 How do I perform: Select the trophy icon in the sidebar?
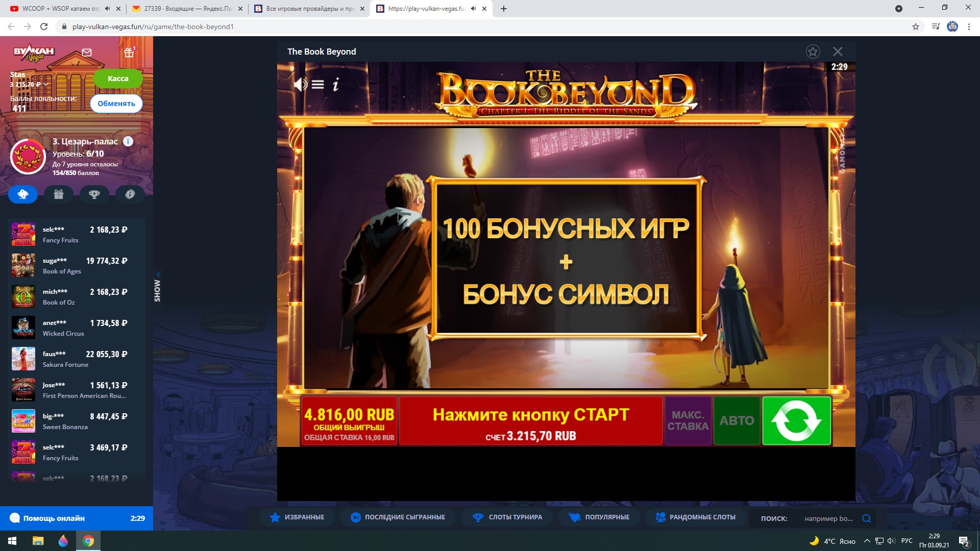(x=94, y=194)
